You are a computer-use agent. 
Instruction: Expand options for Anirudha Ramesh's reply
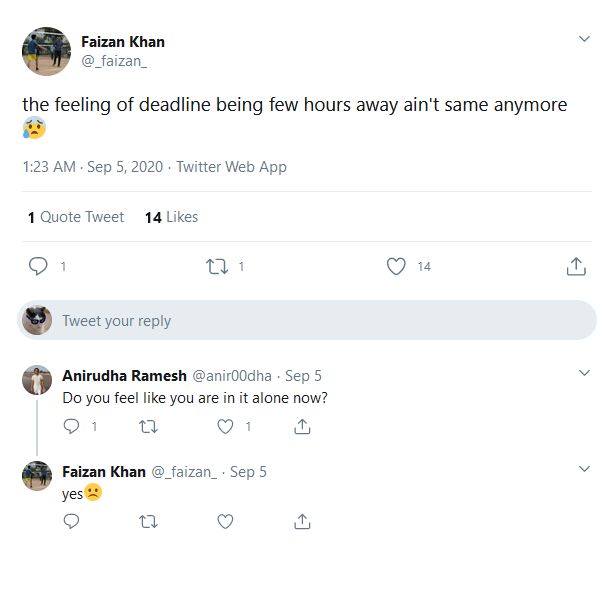(x=585, y=372)
